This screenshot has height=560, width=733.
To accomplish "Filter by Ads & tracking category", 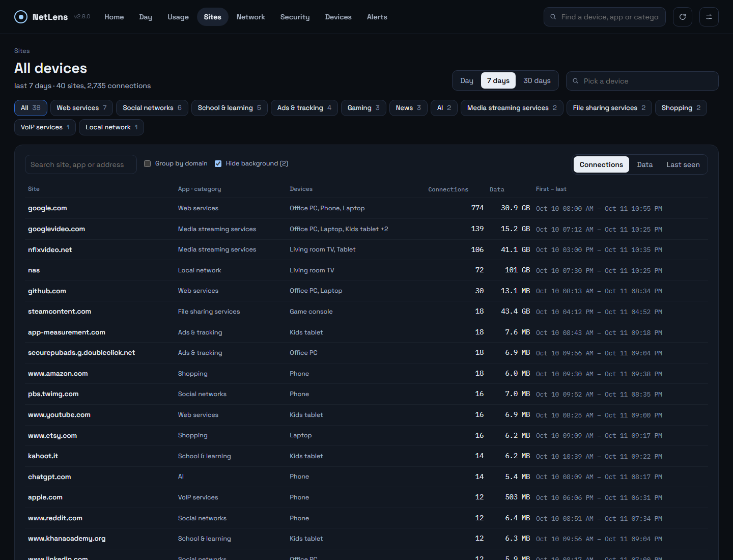I will point(304,108).
